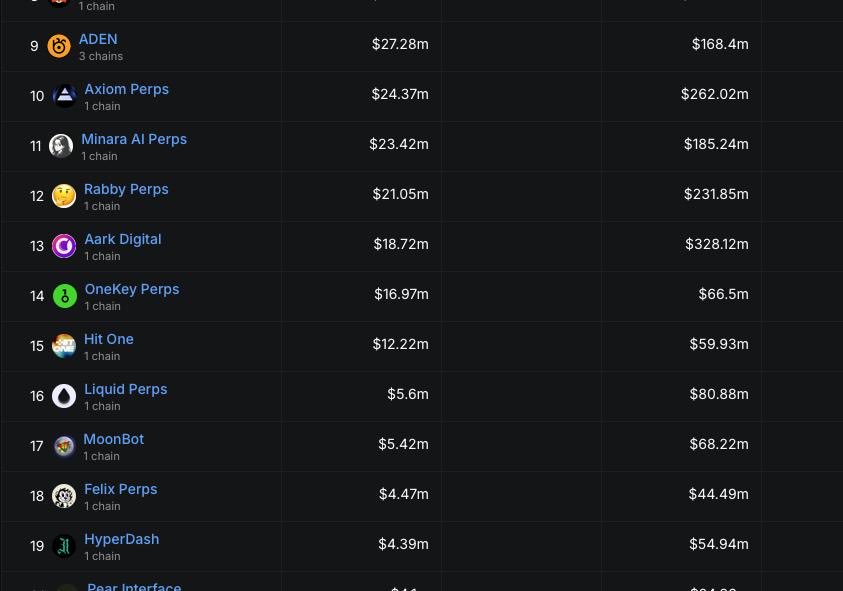Click the Aark Digital purple logo
843x591 pixels.
(64, 246)
